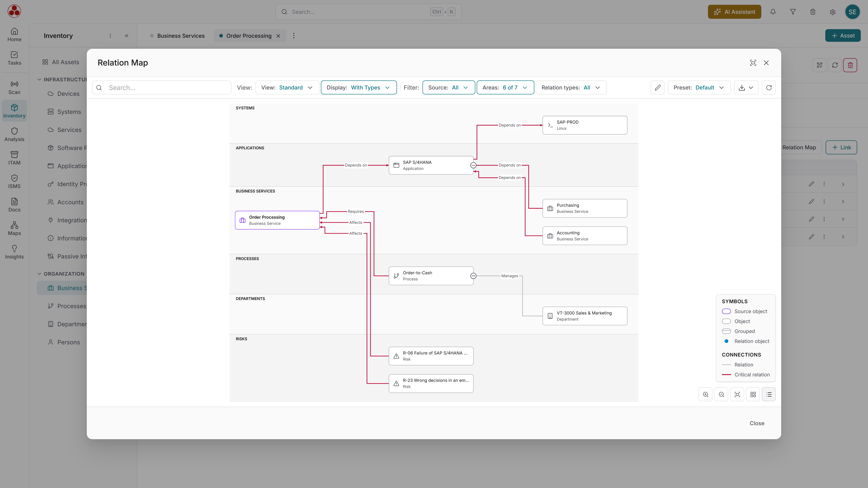Collapse the SAP S/4HANA node connections

tap(473, 165)
